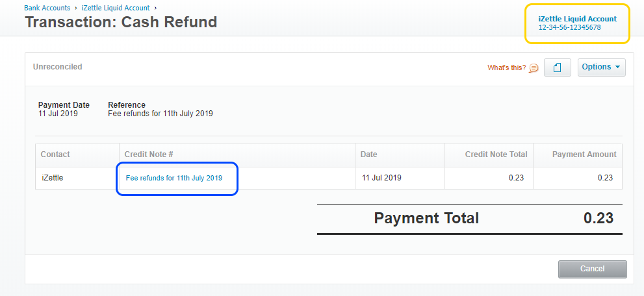
Task: Select the account number 12-34-56-12345678
Action: tap(569, 28)
